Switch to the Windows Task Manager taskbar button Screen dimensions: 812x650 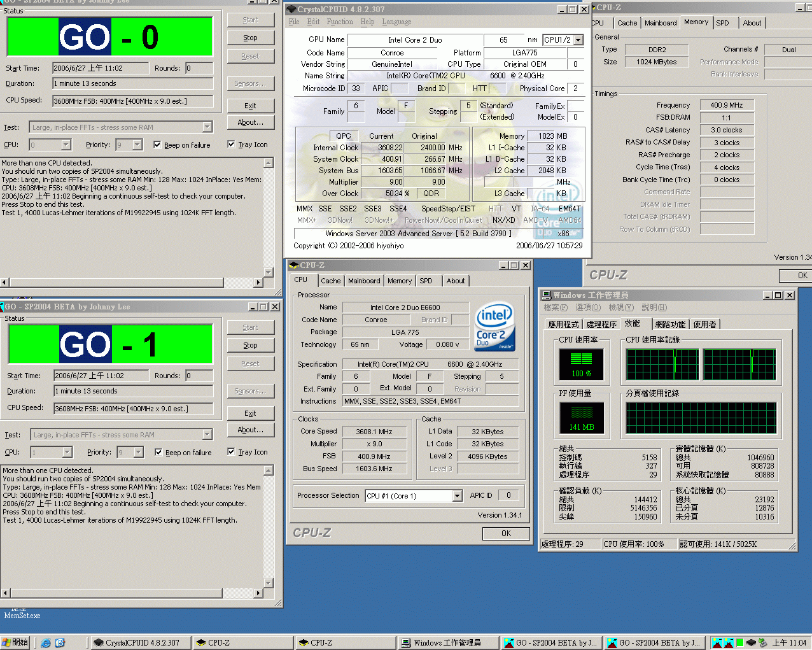(x=449, y=642)
